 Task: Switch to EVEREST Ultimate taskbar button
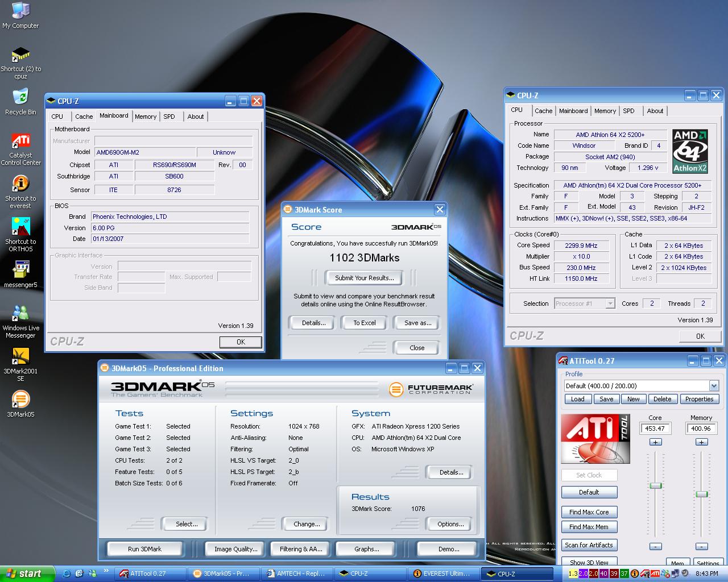click(x=444, y=574)
